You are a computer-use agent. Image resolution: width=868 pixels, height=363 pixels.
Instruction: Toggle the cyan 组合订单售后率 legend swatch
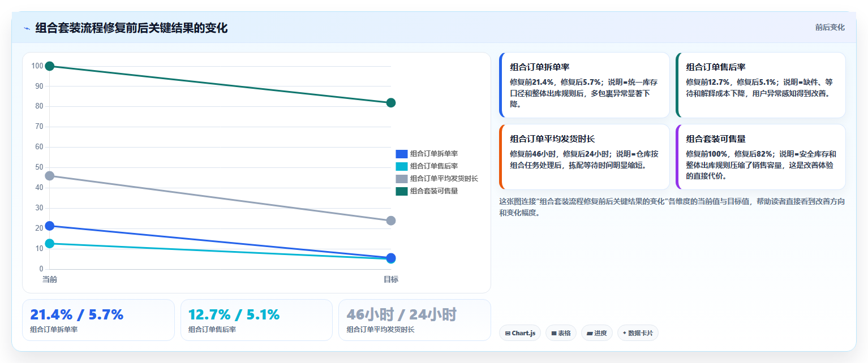401,166
